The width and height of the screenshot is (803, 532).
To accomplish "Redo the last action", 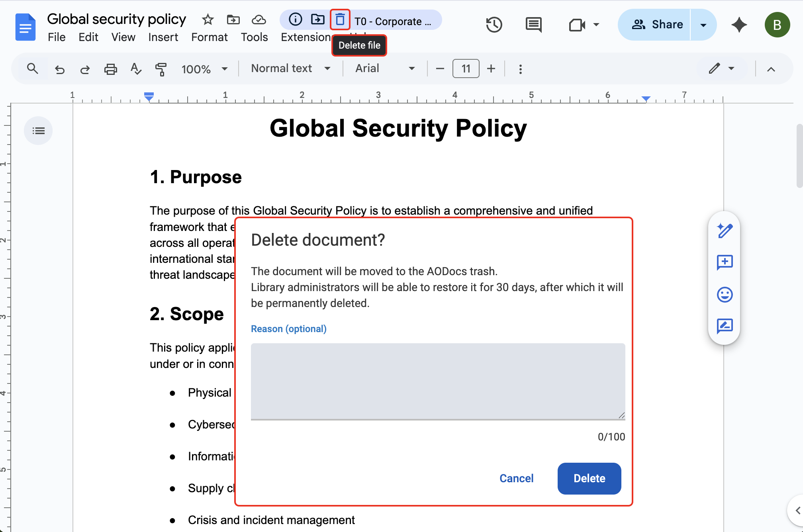I will [x=85, y=69].
